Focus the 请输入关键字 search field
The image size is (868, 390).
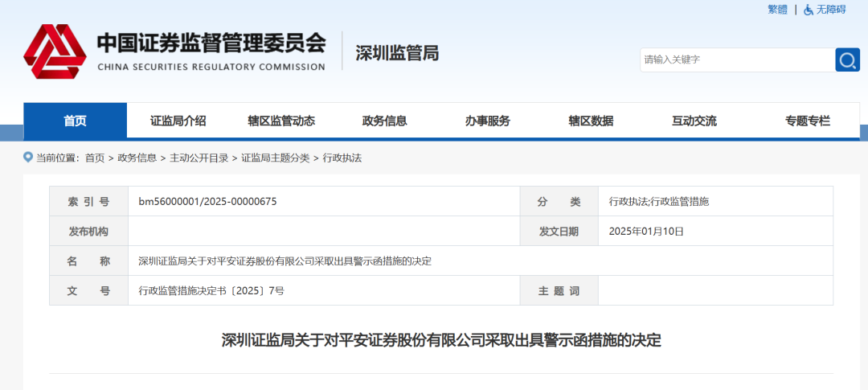pyautogui.click(x=737, y=60)
